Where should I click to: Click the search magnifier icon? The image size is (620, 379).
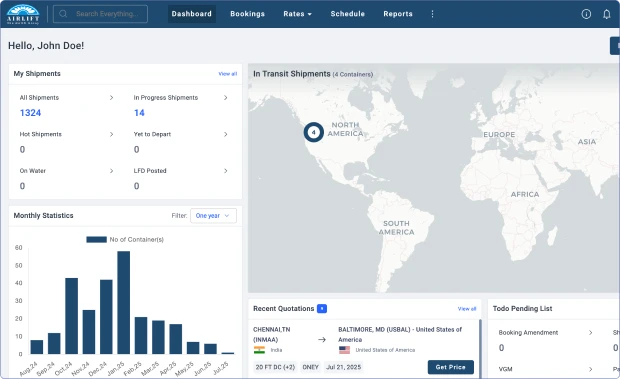[63, 14]
